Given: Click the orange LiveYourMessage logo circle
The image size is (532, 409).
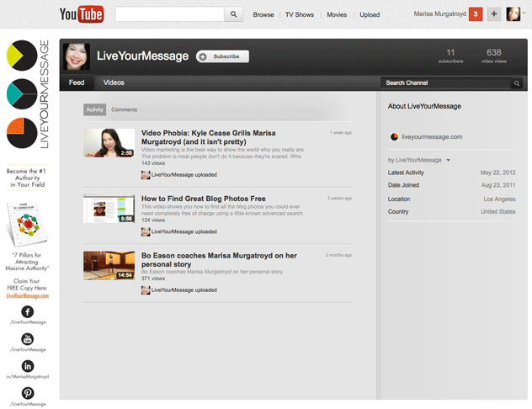Looking at the screenshot, I should 22,133.
